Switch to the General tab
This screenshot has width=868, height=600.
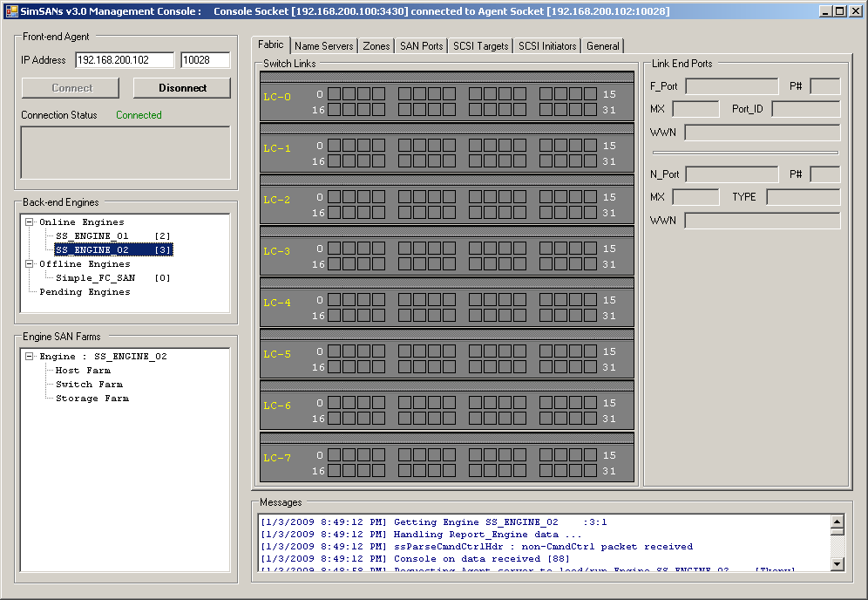[x=603, y=46]
